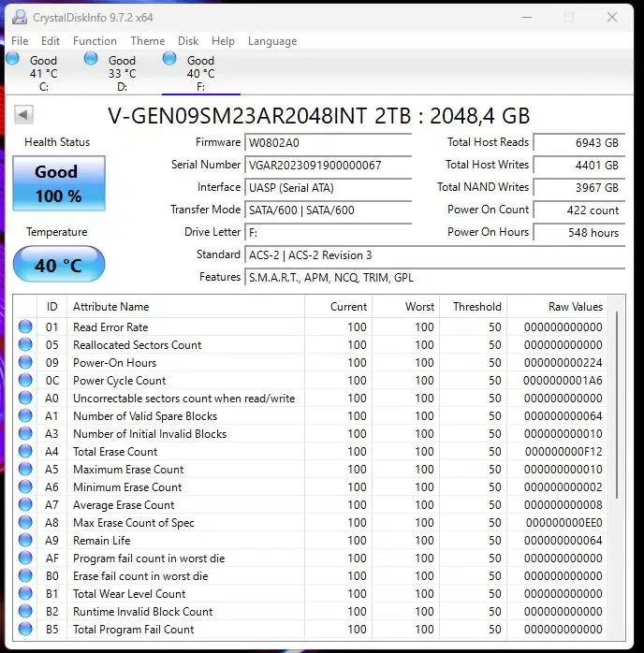This screenshot has width=644, height=653.
Task: Click the Raw Values column header
Action: [x=557, y=307]
